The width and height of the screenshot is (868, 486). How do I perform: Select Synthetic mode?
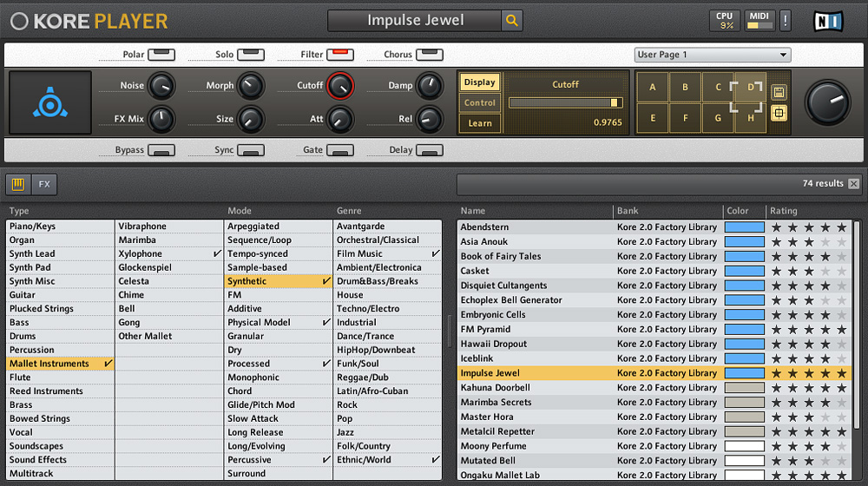coord(279,281)
